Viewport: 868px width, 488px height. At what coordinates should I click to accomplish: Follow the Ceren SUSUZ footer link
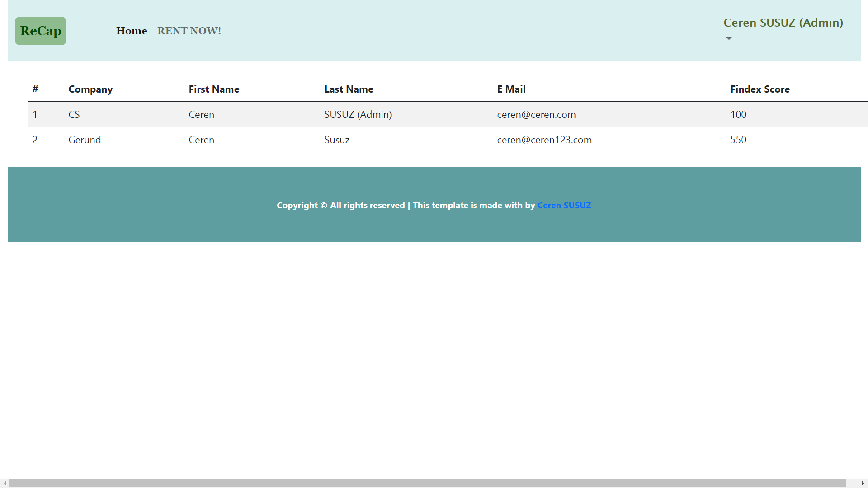(564, 205)
